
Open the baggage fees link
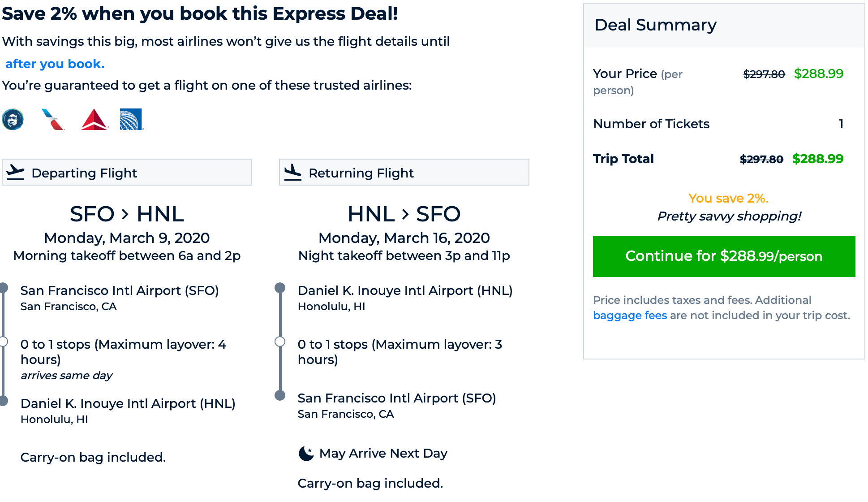[x=630, y=316]
